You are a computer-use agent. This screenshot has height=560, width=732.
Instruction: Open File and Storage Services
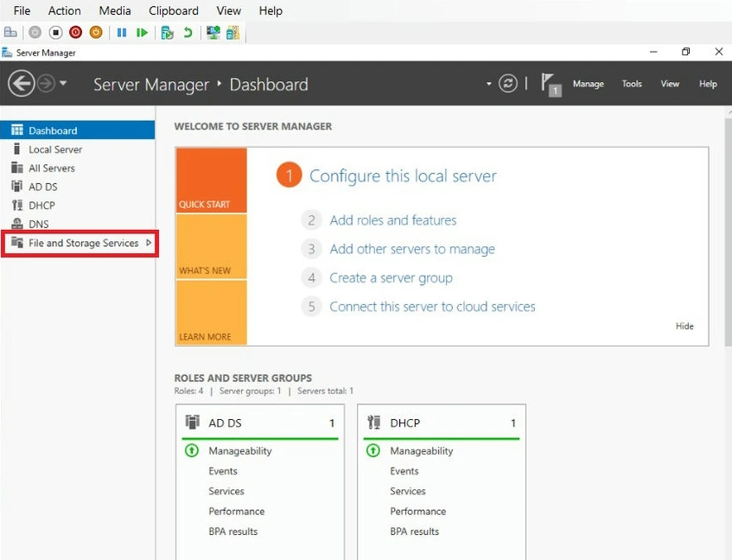pyautogui.click(x=84, y=243)
